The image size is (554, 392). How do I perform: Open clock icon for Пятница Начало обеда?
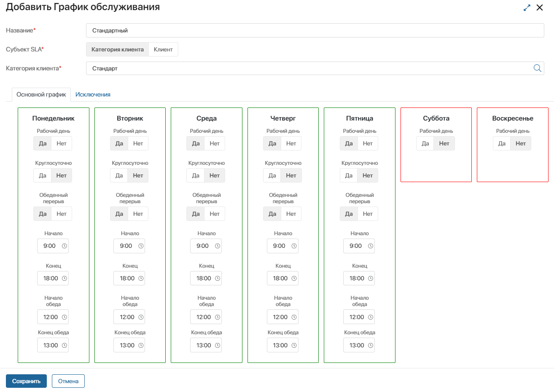click(371, 317)
